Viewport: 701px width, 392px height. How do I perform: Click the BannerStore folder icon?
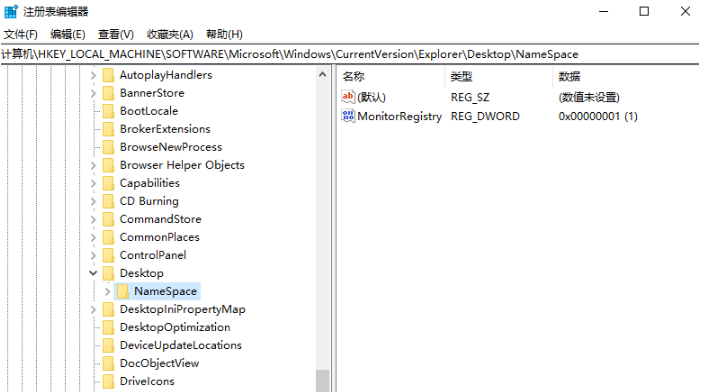point(108,93)
